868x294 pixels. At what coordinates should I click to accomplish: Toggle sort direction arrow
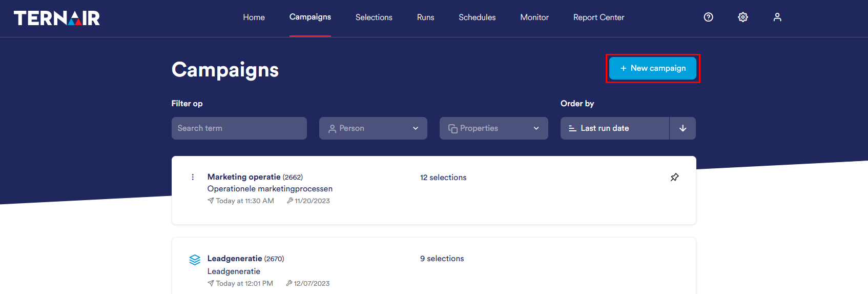click(x=683, y=128)
